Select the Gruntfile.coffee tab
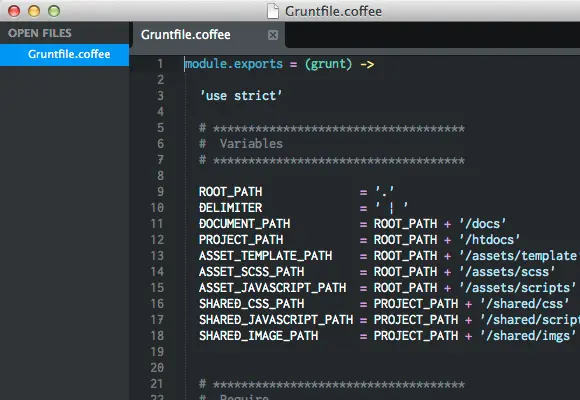 pyautogui.click(x=186, y=35)
